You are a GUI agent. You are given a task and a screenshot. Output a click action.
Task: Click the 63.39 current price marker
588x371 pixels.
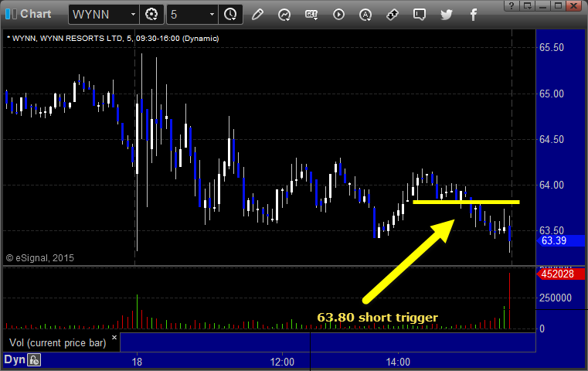(560, 240)
